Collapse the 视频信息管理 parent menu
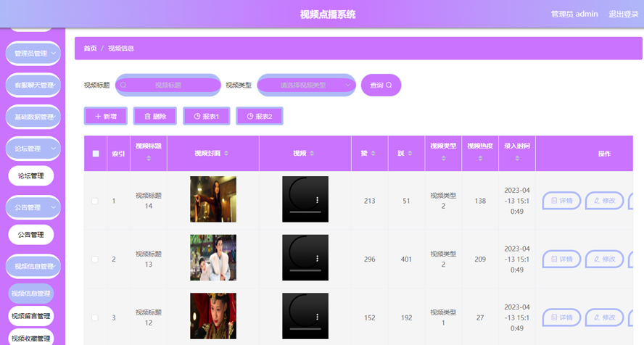Viewport: 644px width, 345px height. [33, 266]
